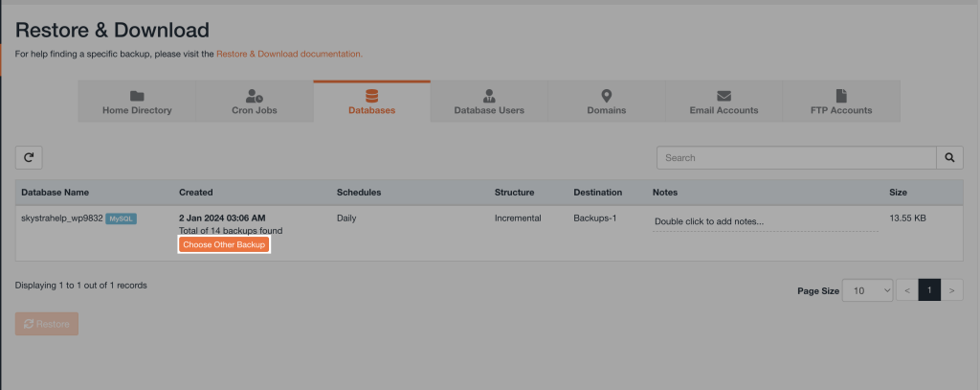Open the Restore & Download documentation link
Image resolution: width=980 pixels, height=390 pixels.
(x=289, y=55)
